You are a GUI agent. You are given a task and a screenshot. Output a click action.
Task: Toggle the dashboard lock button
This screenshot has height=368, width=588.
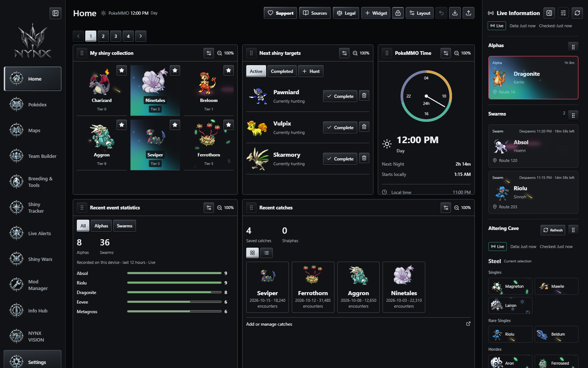point(398,13)
